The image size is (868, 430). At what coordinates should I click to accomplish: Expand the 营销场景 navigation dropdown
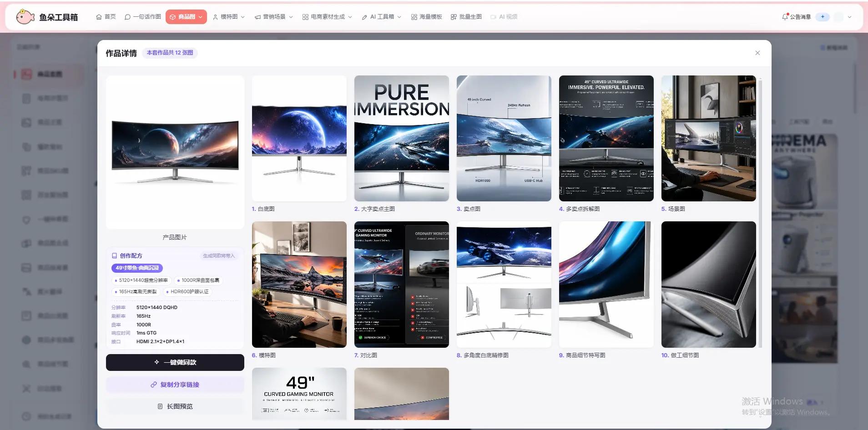click(x=274, y=17)
